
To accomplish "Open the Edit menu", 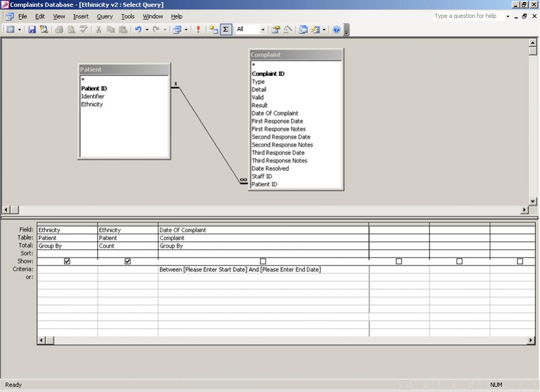I will click(40, 16).
